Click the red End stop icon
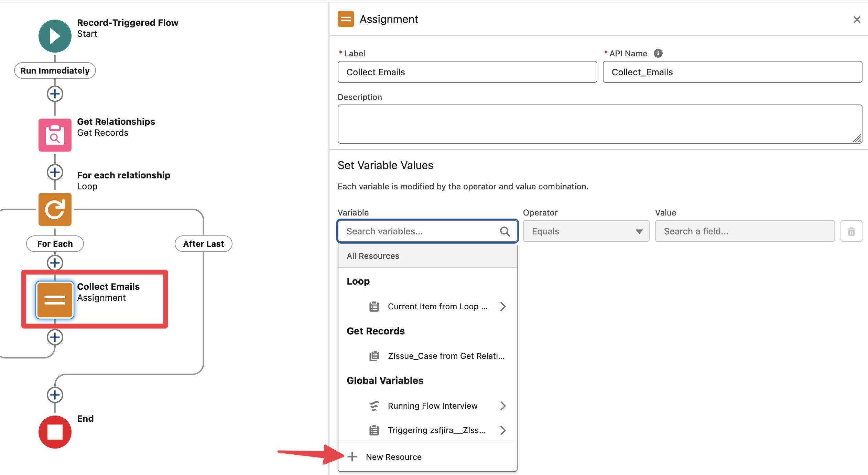 55,432
